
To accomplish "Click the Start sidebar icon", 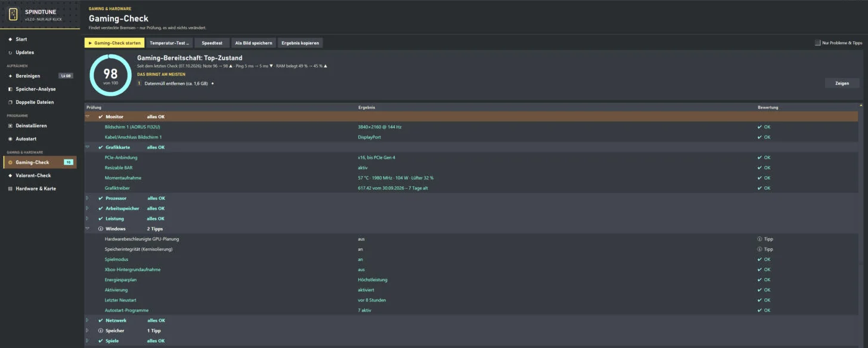I will pyautogui.click(x=10, y=39).
